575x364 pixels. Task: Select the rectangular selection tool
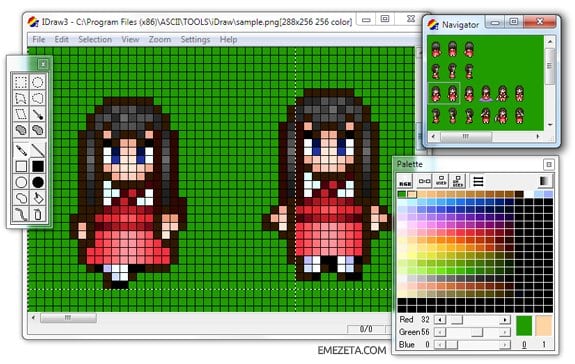pyautogui.click(x=21, y=82)
